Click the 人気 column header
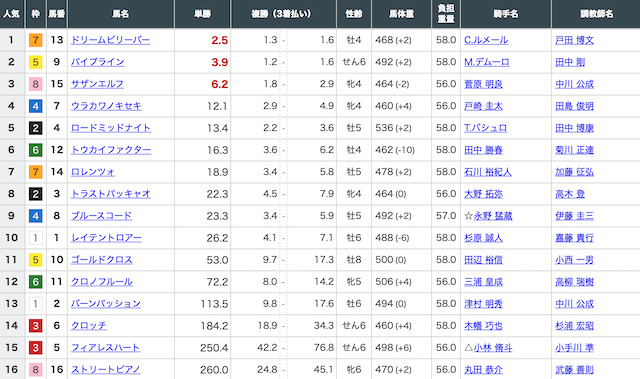This screenshot has width=640, height=379. click(x=12, y=14)
